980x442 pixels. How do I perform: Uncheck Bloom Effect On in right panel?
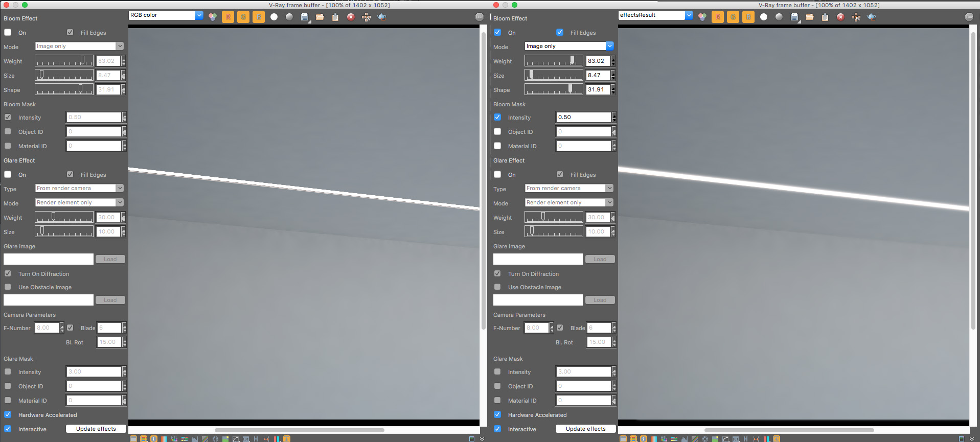point(497,32)
